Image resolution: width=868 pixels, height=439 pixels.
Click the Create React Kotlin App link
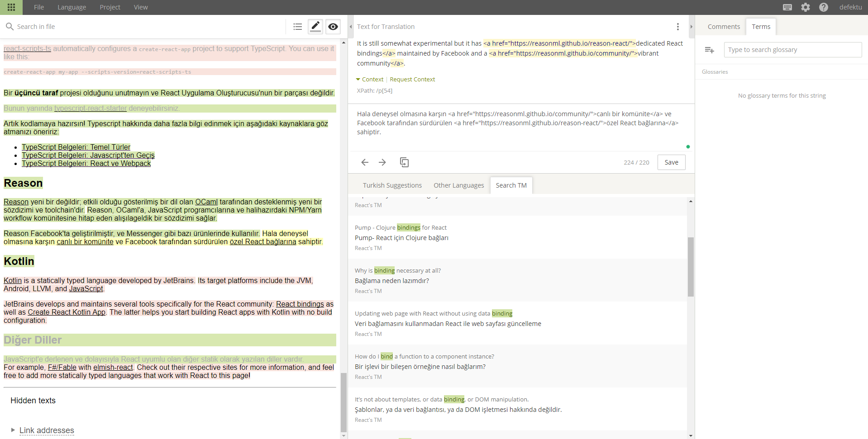point(67,312)
